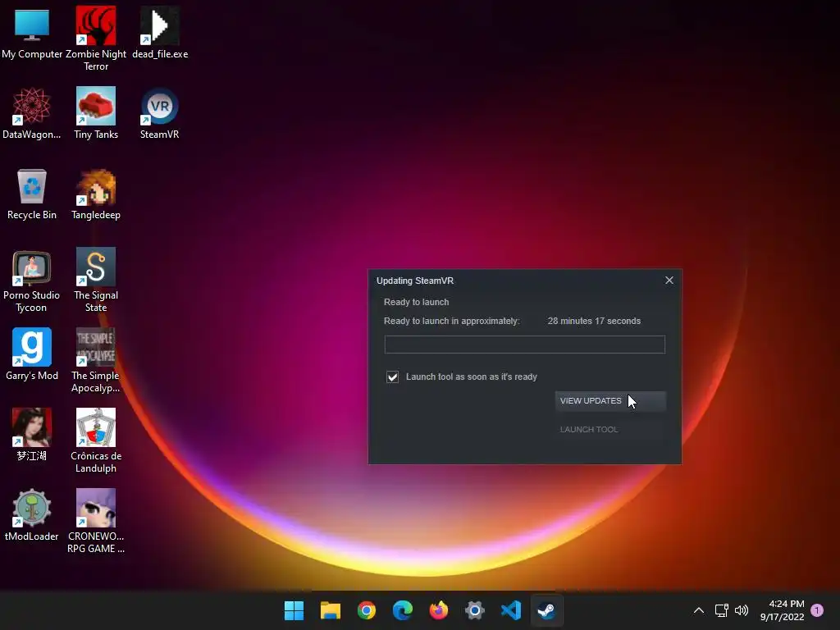This screenshot has height=630, width=840.
Task: Select Porno Studio Tycoon shortcut
Action: pos(32,281)
